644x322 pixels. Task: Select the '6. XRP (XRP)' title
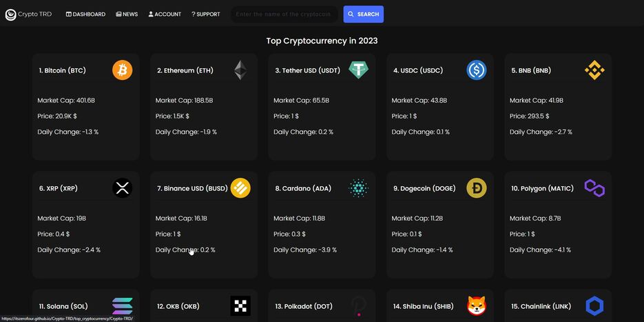pyautogui.click(x=59, y=189)
